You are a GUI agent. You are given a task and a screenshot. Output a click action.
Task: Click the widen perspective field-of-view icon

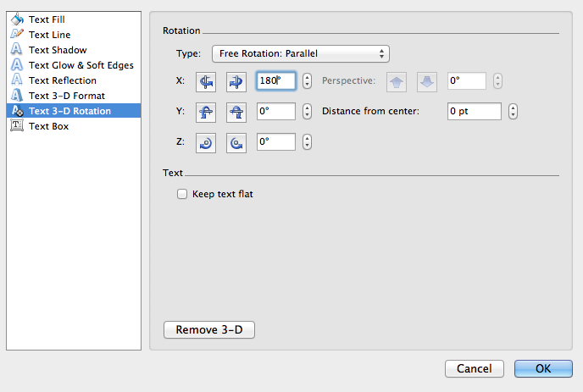click(x=428, y=81)
